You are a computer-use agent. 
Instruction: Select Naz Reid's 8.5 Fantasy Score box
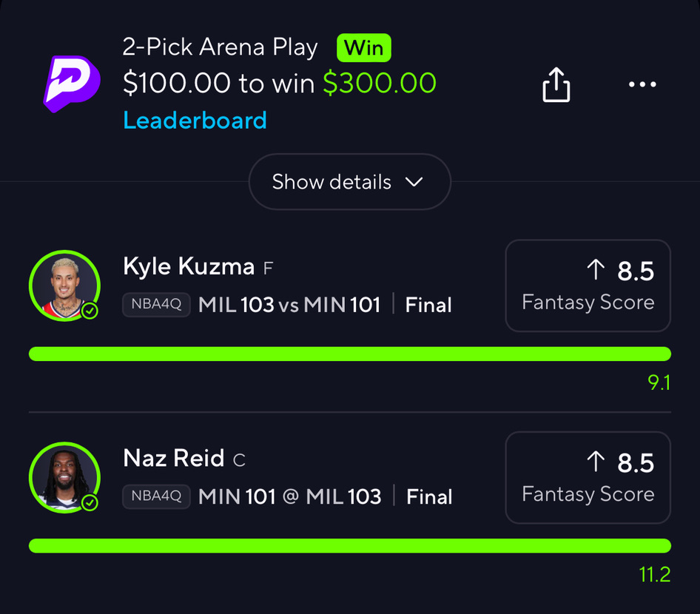pyautogui.click(x=588, y=478)
